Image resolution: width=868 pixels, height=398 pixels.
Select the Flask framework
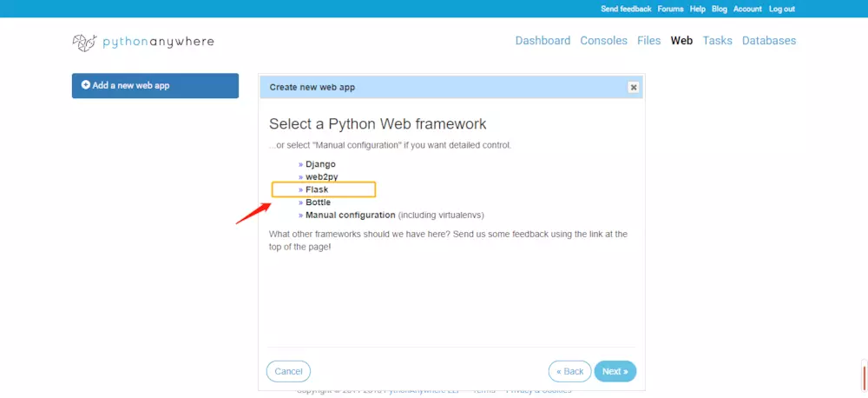317,189
